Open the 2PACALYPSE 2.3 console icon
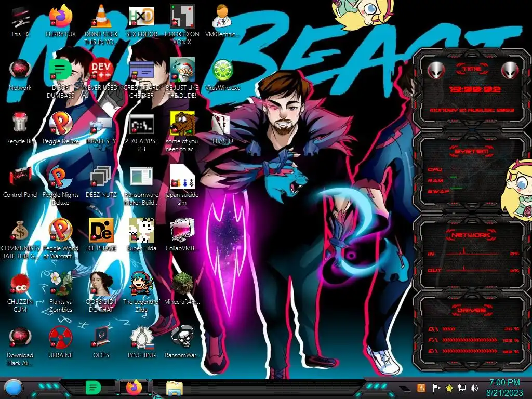The width and height of the screenshot is (532, 399). (142, 132)
